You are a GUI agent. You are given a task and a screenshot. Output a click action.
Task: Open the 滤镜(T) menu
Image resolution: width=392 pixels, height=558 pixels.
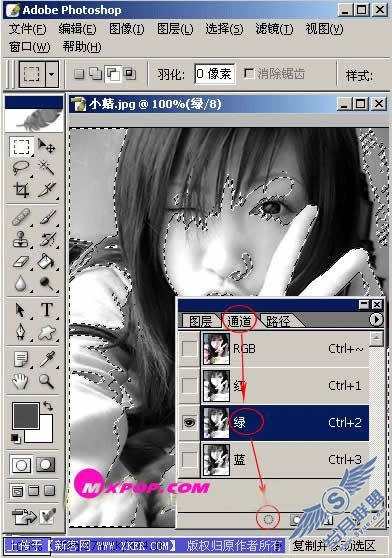274,29
